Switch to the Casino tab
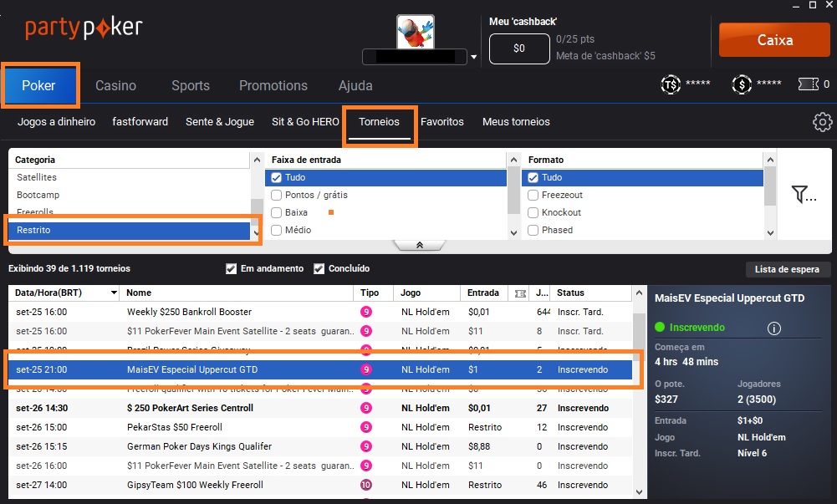837x504 pixels. click(116, 85)
